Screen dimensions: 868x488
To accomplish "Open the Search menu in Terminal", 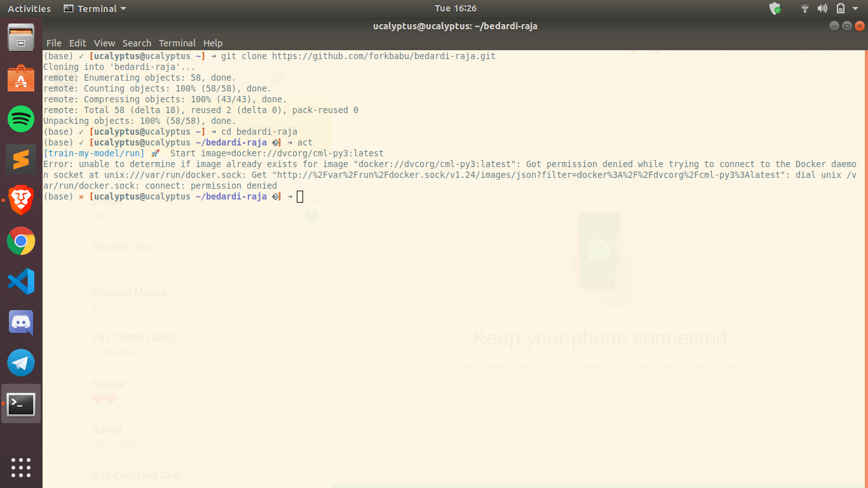I will tap(137, 43).
